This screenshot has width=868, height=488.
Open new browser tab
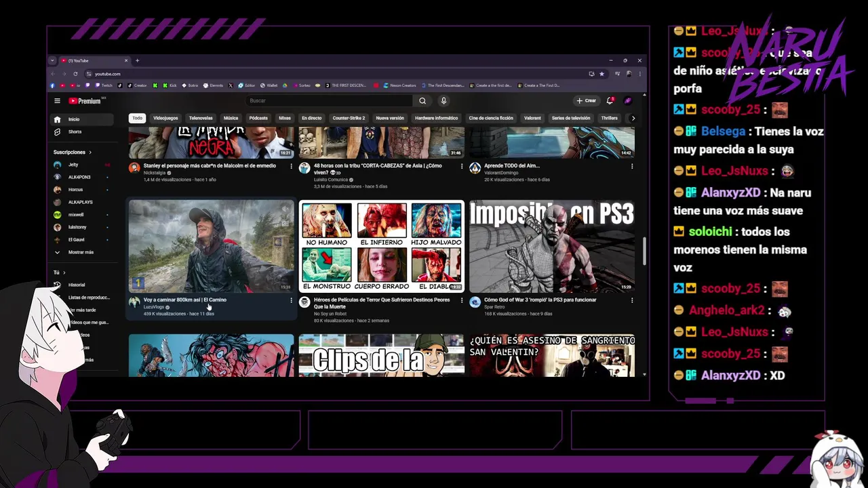tap(137, 60)
